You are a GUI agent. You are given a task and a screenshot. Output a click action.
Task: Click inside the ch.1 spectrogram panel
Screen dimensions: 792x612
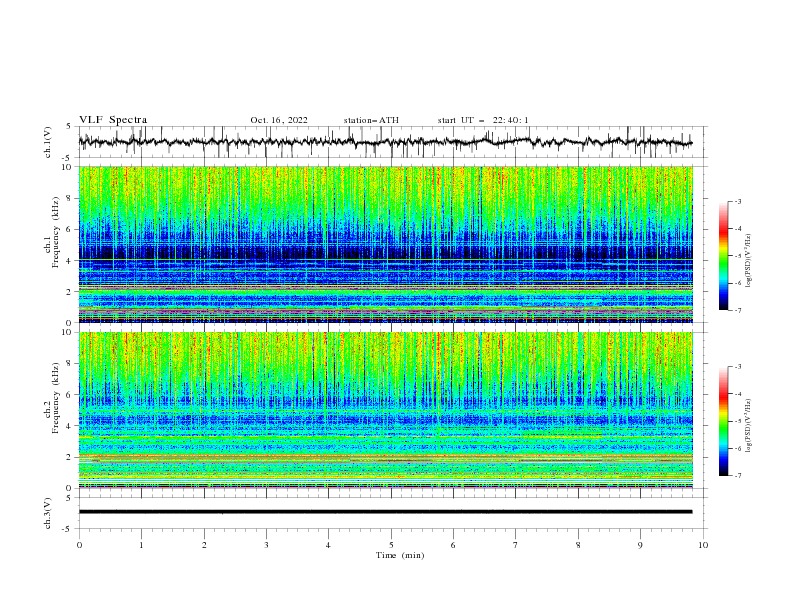385,244
